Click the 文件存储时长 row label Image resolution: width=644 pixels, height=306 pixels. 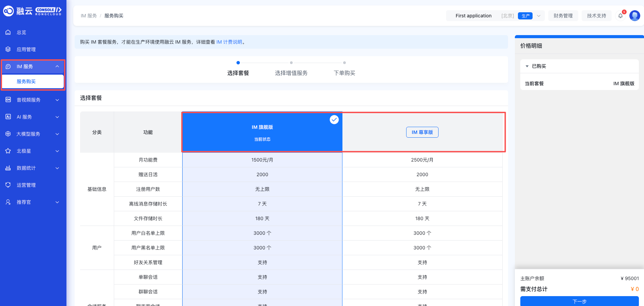148,218
